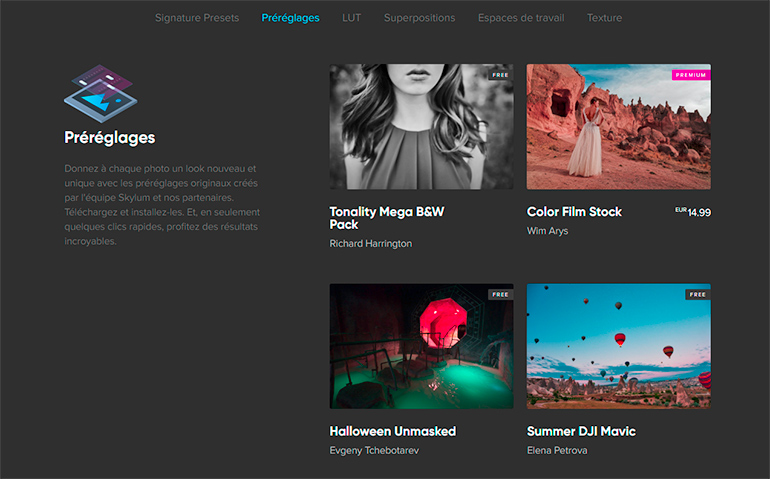Open the Espaces de travail tab
The width and height of the screenshot is (770, 479).
pos(520,18)
